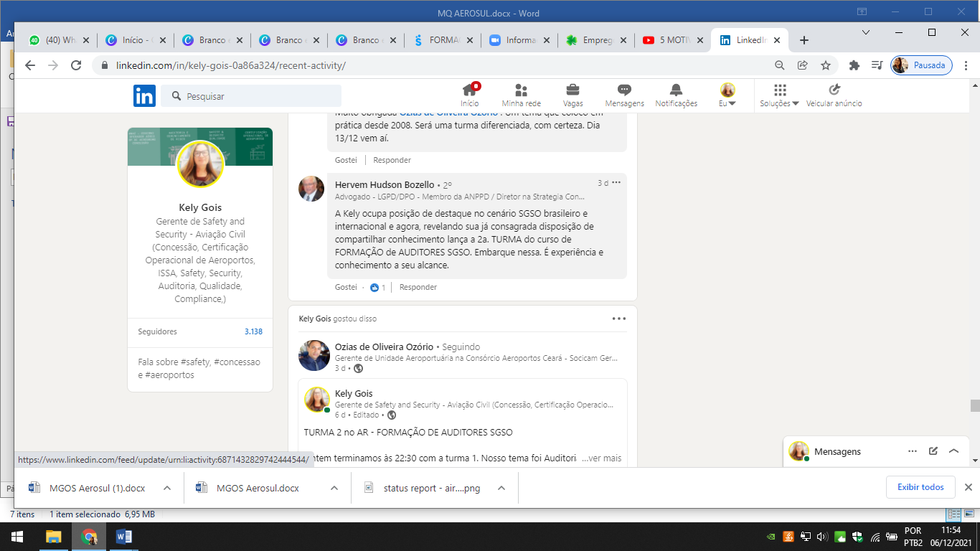This screenshot has width=980, height=551.
Task: Open LinkedIn home logo
Action: click(144, 95)
